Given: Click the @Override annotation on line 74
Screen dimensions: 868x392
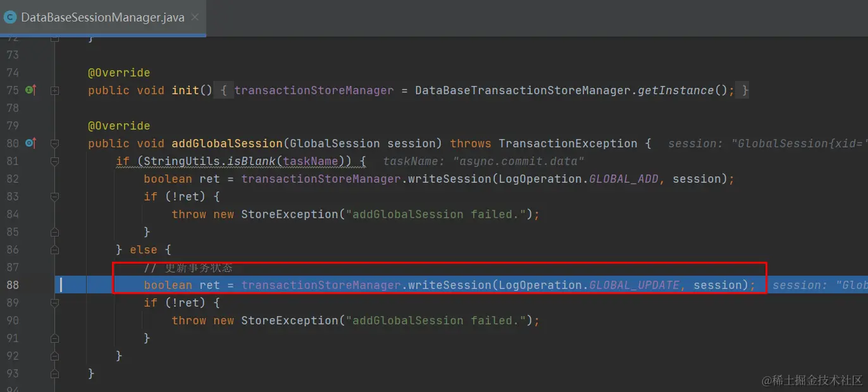Looking at the screenshot, I should (119, 73).
